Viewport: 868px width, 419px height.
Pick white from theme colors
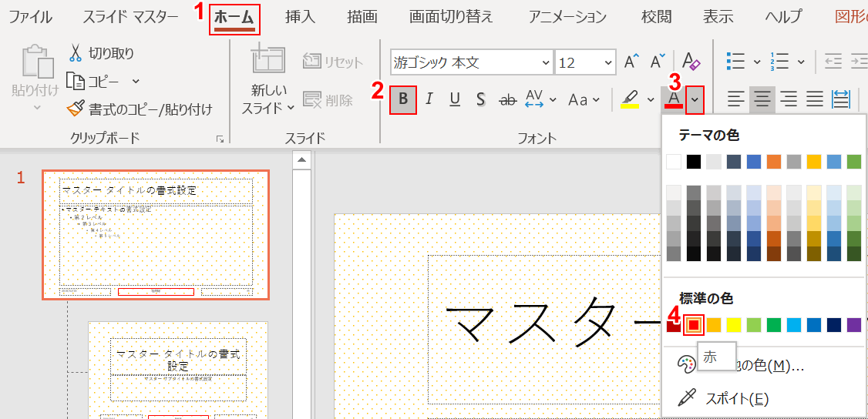674,162
